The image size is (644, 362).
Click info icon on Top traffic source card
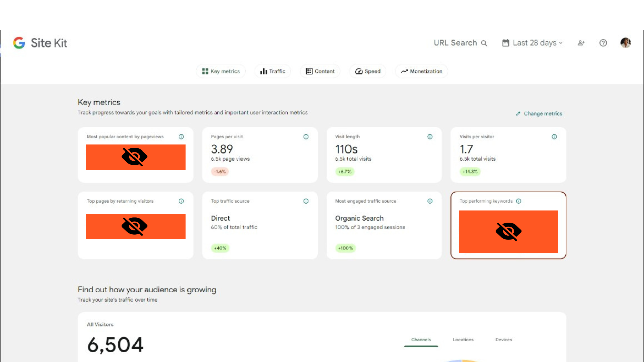[x=306, y=201]
